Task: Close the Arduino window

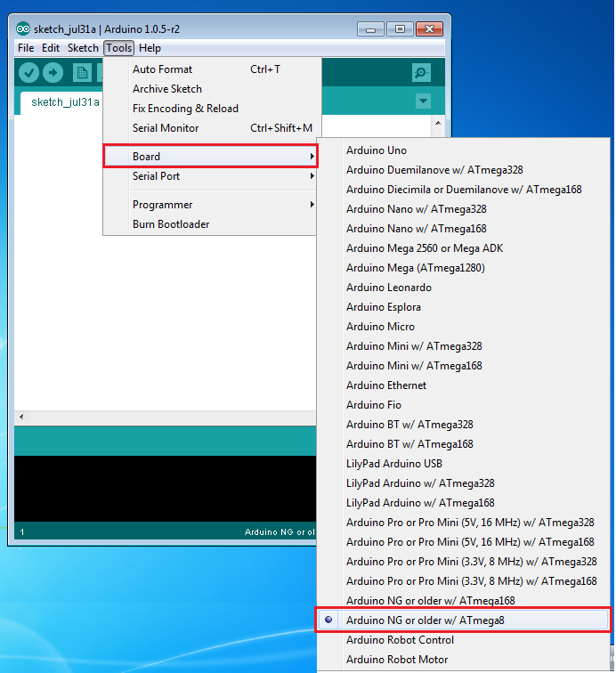Action: coord(429,29)
